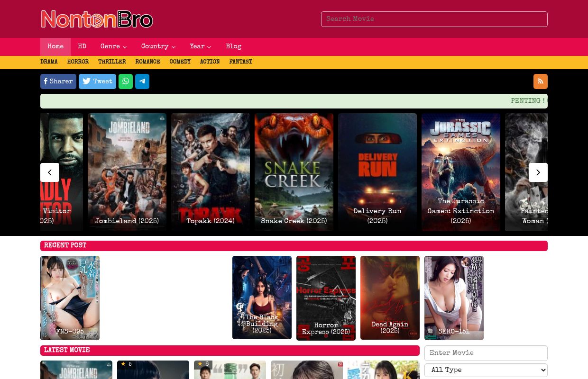Switch to the HD menu item

[x=82, y=47]
